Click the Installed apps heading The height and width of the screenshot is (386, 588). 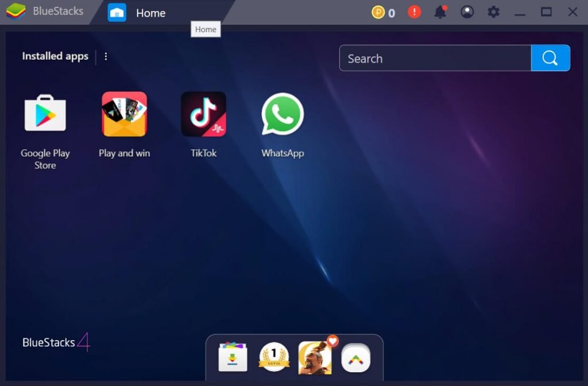coord(55,56)
